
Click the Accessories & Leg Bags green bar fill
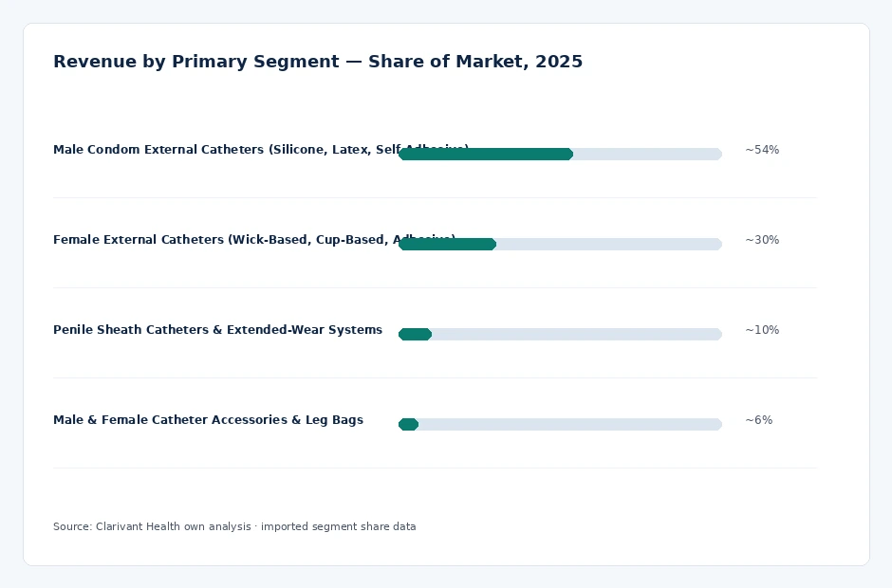point(408,424)
